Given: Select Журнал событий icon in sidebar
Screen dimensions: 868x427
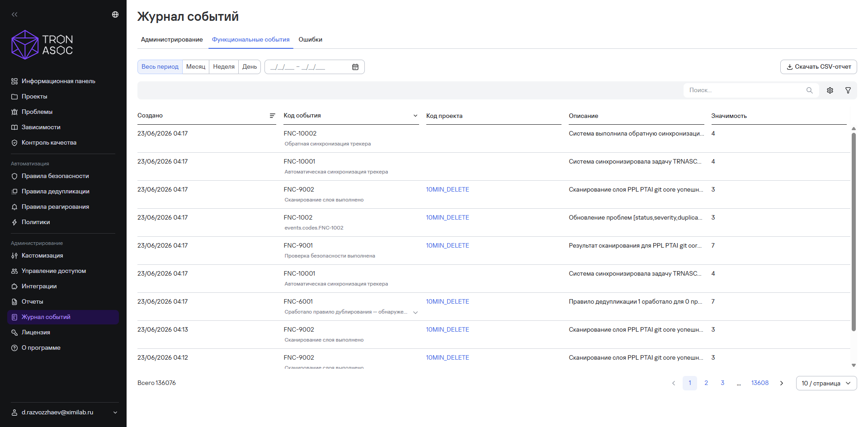Looking at the screenshot, I should (x=14, y=317).
